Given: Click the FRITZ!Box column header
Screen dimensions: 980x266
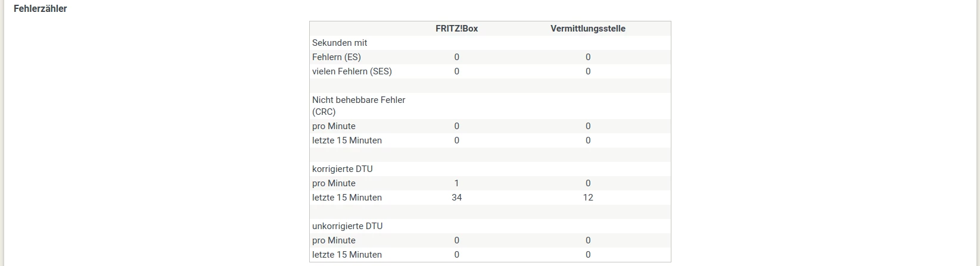Looking at the screenshot, I should (x=456, y=29).
